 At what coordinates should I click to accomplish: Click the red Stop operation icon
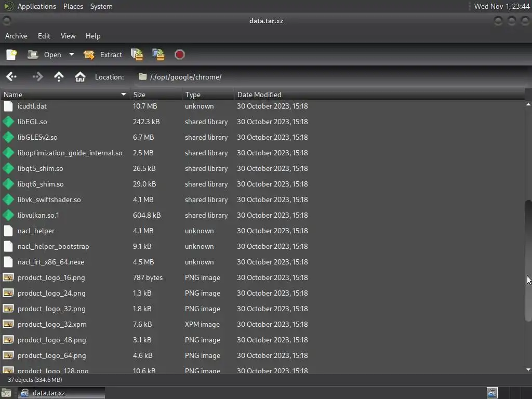pos(179,55)
